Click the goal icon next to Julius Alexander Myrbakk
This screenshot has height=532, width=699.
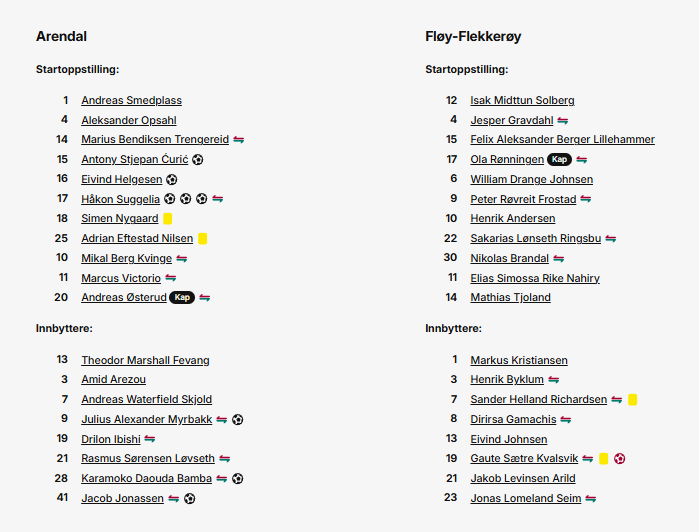coord(237,420)
